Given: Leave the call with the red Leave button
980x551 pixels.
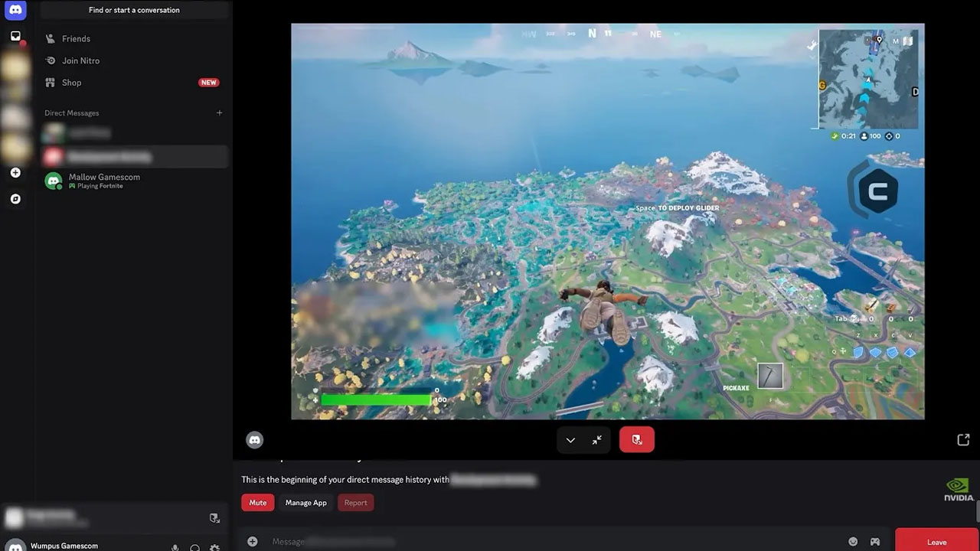Looking at the screenshot, I should click(x=936, y=541).
